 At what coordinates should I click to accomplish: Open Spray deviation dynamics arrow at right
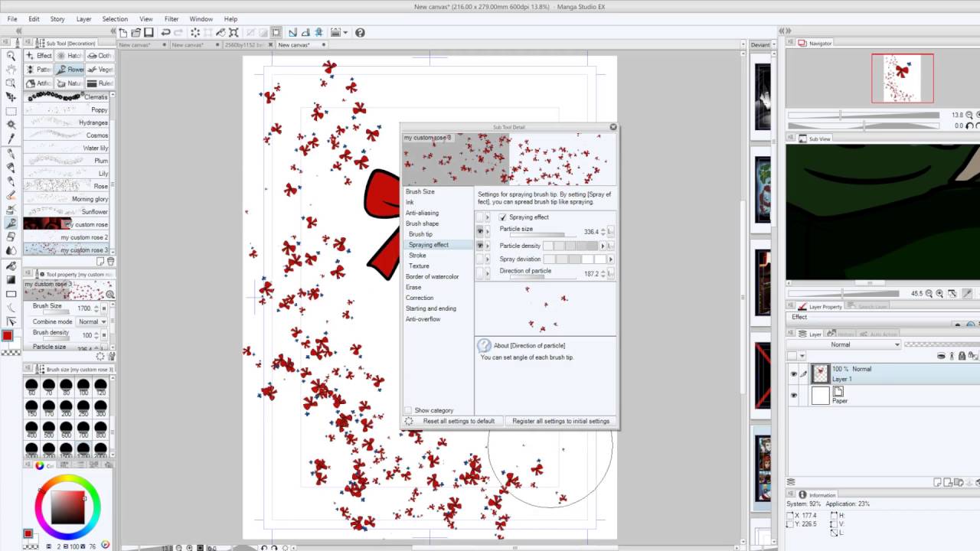click(x=611, y=259)
